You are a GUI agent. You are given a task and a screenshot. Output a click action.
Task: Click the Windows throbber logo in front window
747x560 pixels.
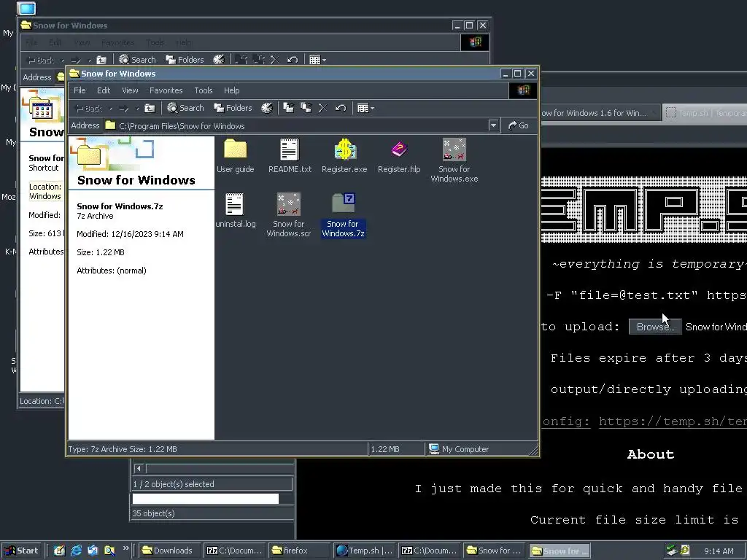(x=523, y=90)
